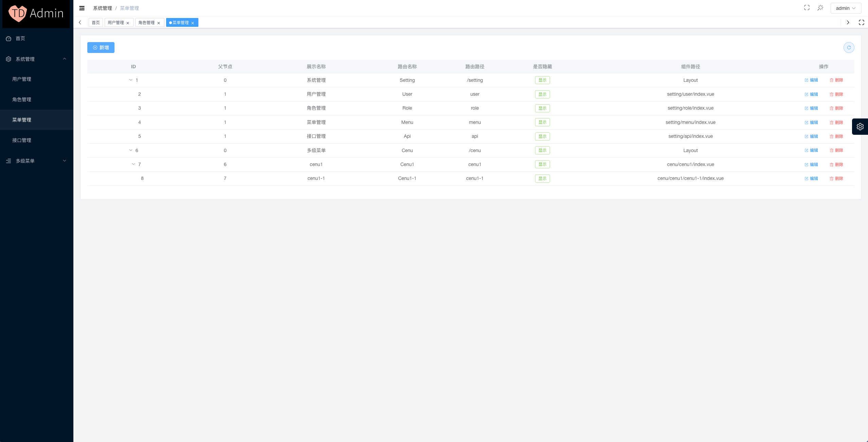
Task: Click the fullscreen icon in header
Action: tap(807, 8)
